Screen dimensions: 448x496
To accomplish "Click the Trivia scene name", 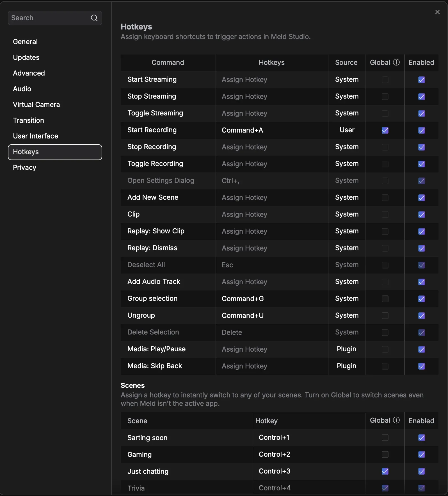I will pos(136,488).
